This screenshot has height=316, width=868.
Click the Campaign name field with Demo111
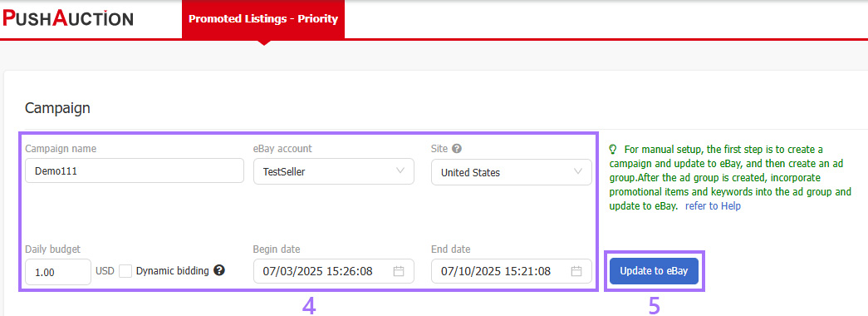pyautogui.click(x=135, y=170)
